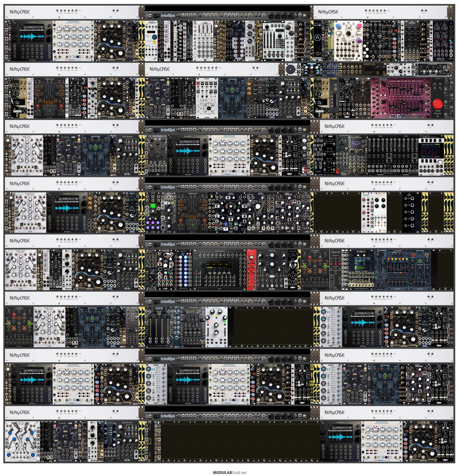The width and height of the screenshot is (460, 476).
Task: Click the "LOW FREQ OSC" title
Action: click(312, 64)
